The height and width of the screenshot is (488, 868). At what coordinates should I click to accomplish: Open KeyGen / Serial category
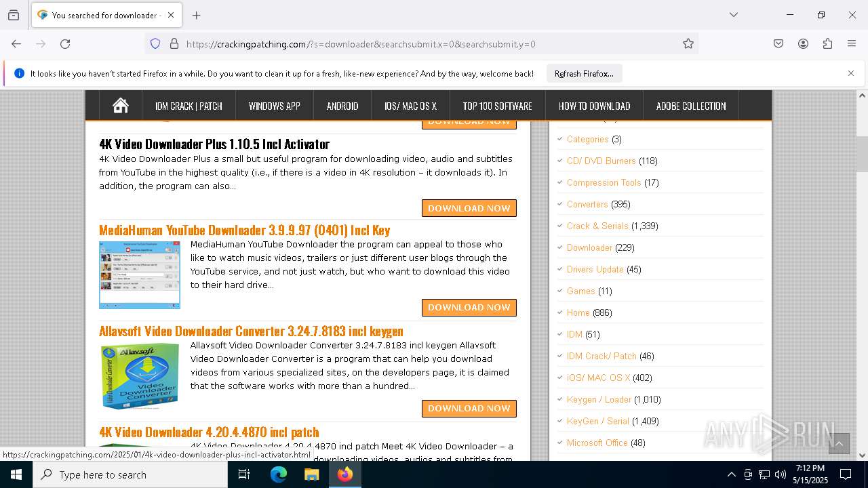[x=597, y=421]
